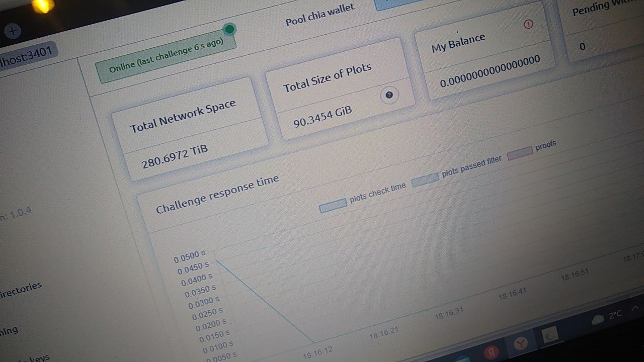The image size is (644, 362).
Task: Open the green crescent app taskbar icon
Action: (x=550, y=335)
